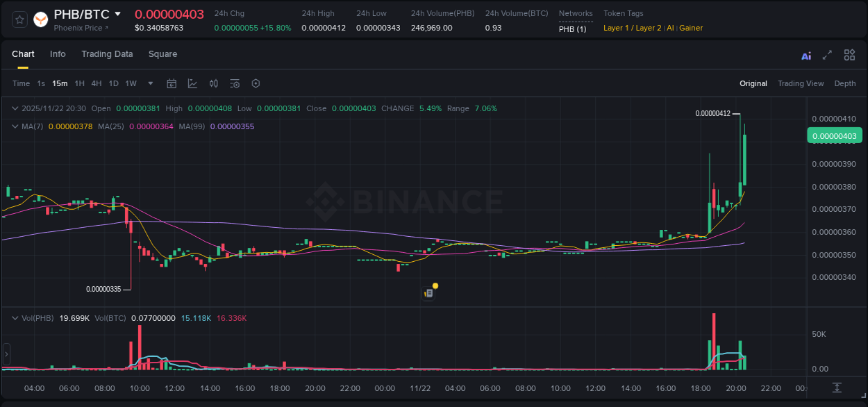The image size is (868, 407).
Task: Click the fullscreen expand icon
Action: pos(826,55)
